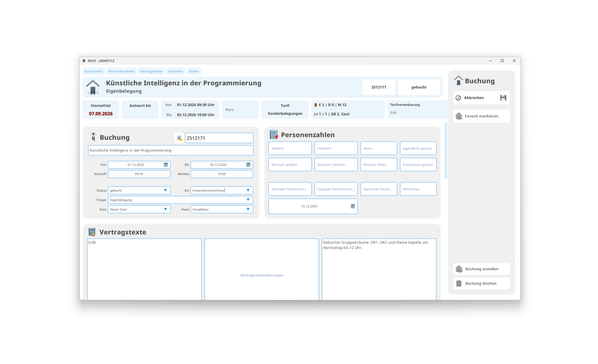The image size is (598, 364).
Task: Click the vertical scrollbar beside Personenzahlen
Action: coord(446,150)
